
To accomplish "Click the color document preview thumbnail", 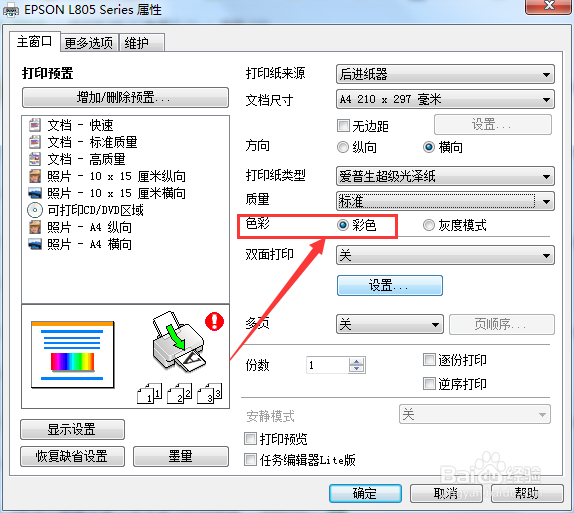I will click(72, 354).
